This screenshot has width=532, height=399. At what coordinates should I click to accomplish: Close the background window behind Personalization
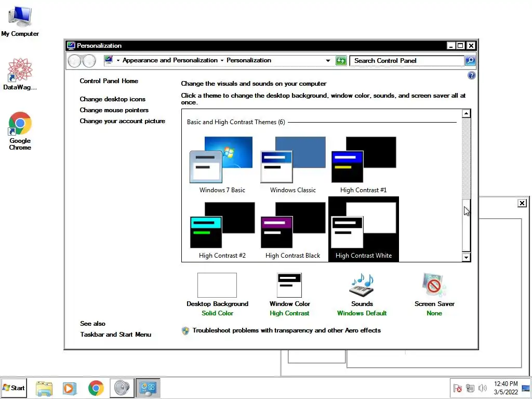coord(522,203)
